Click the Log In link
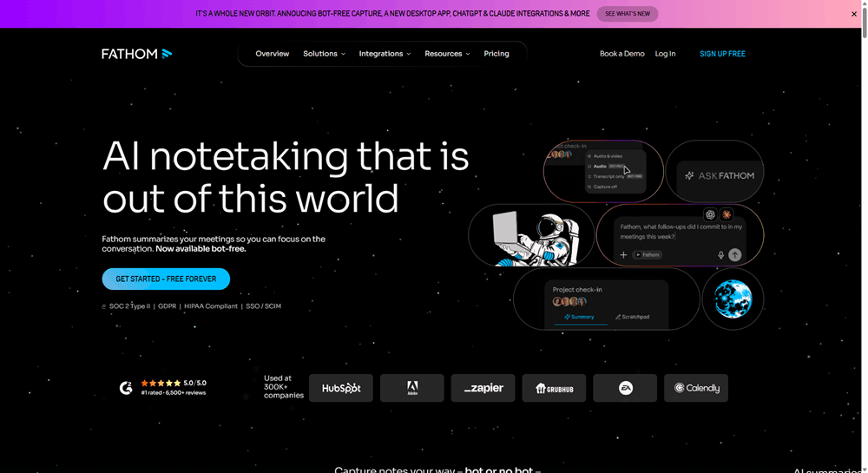 665,54
